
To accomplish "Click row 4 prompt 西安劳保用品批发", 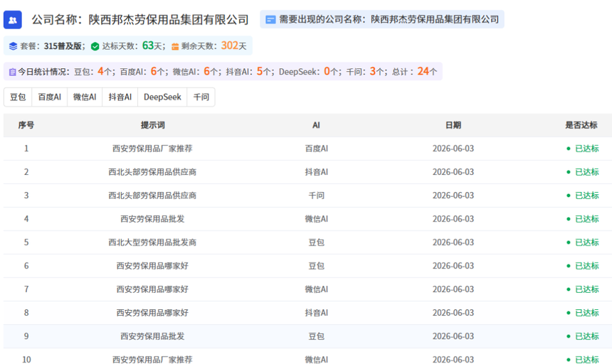I will 152,219.
